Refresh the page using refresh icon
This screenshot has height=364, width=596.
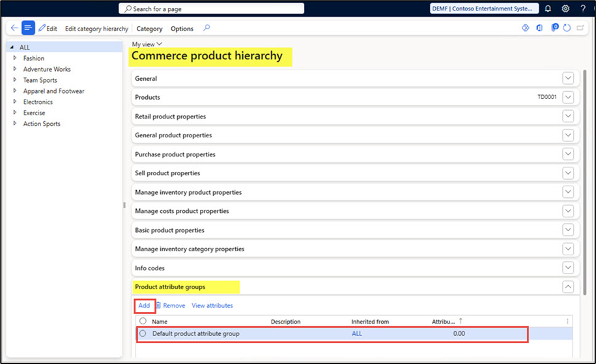[x=567, y=28]
